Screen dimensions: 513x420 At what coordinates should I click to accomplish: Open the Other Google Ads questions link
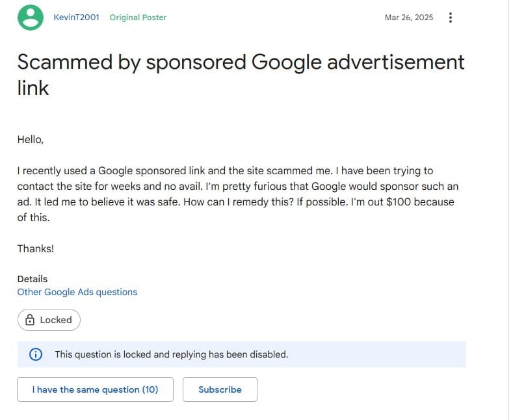click(x=77, y=292)
